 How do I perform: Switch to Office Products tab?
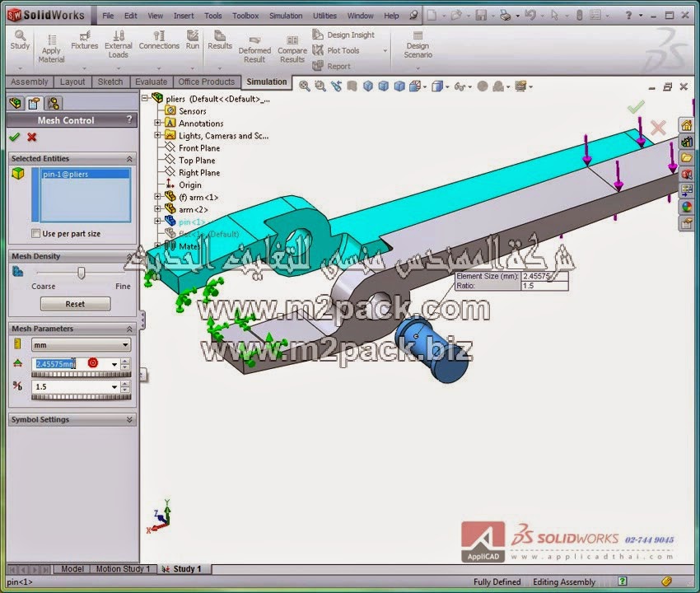(206, 82)
